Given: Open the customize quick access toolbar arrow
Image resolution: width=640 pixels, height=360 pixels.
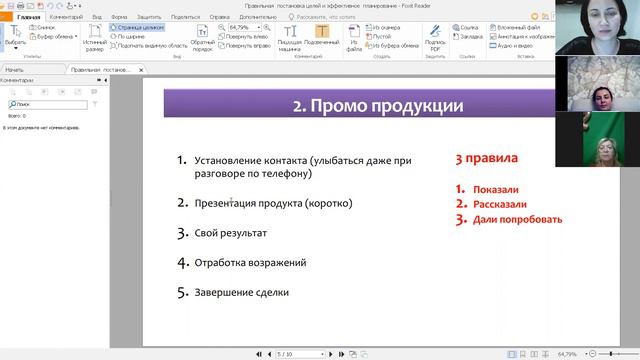Looking at the screenshot, I should tap(80, 6).
